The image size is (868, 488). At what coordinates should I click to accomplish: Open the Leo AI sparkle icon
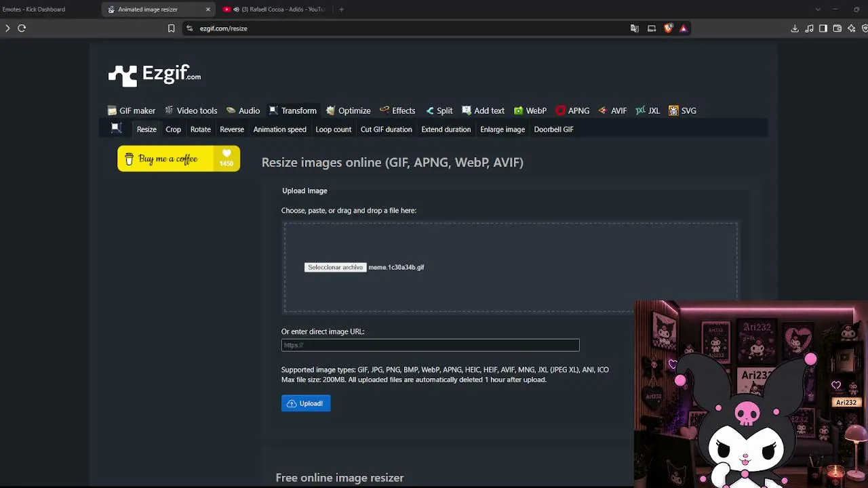click(x=852, y=28)
